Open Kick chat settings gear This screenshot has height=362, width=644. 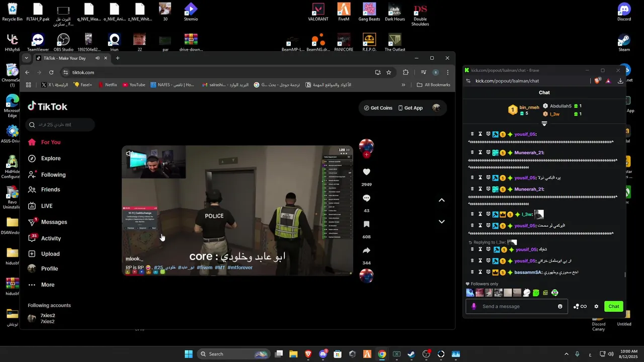point(596,306)
